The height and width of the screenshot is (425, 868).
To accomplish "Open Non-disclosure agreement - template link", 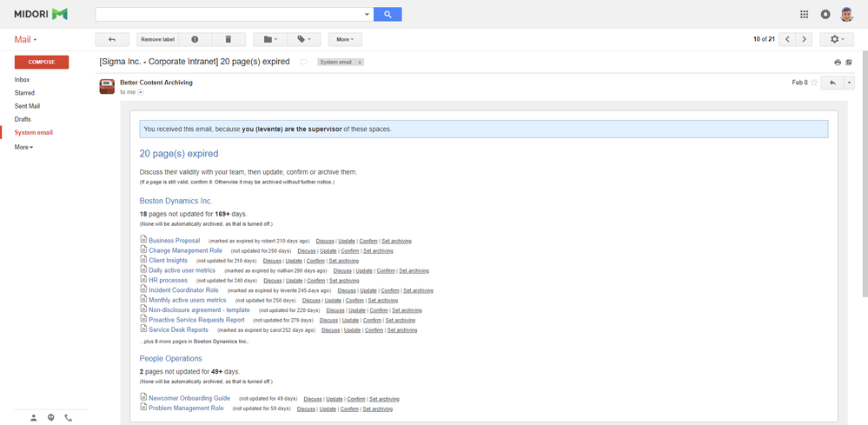I will [x=199, y=310].
